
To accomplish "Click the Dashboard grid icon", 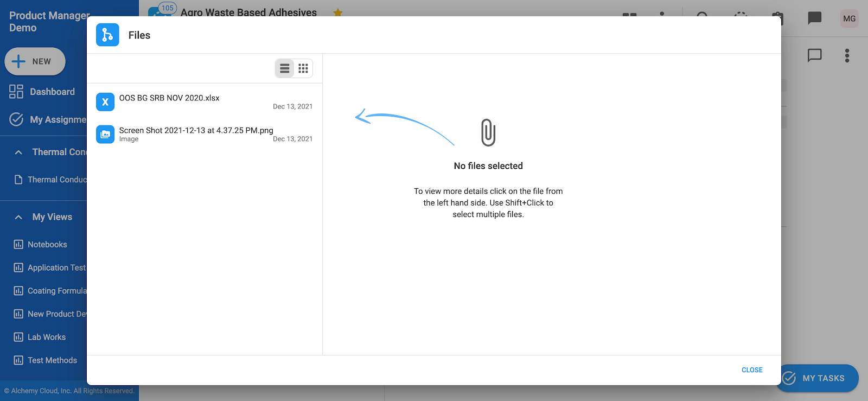I will pos(16,92).
